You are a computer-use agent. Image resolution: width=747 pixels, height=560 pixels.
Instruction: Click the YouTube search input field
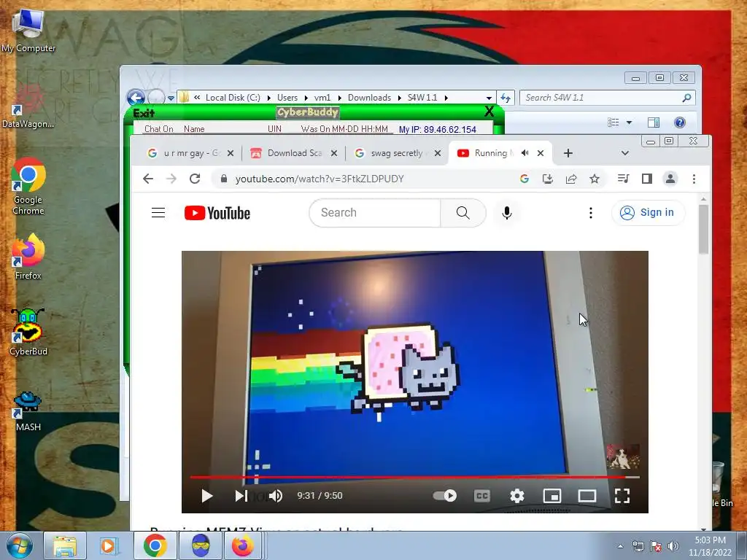376,212
